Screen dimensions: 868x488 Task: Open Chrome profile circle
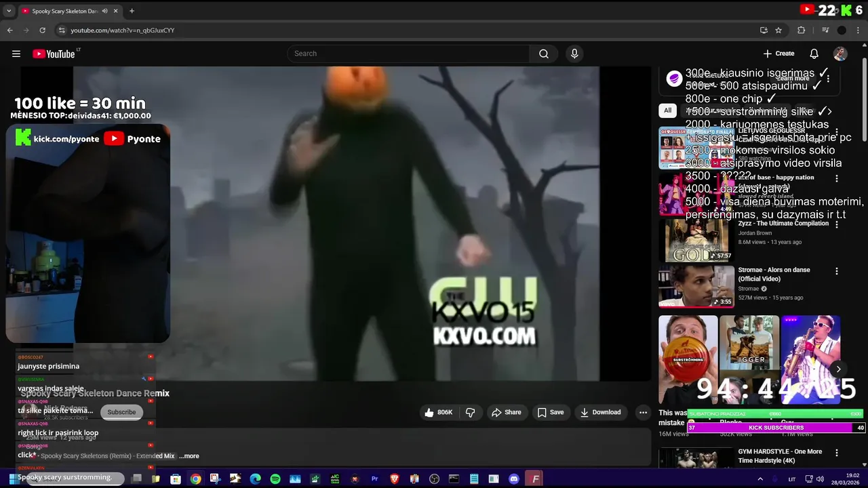(x=842, y=30)
